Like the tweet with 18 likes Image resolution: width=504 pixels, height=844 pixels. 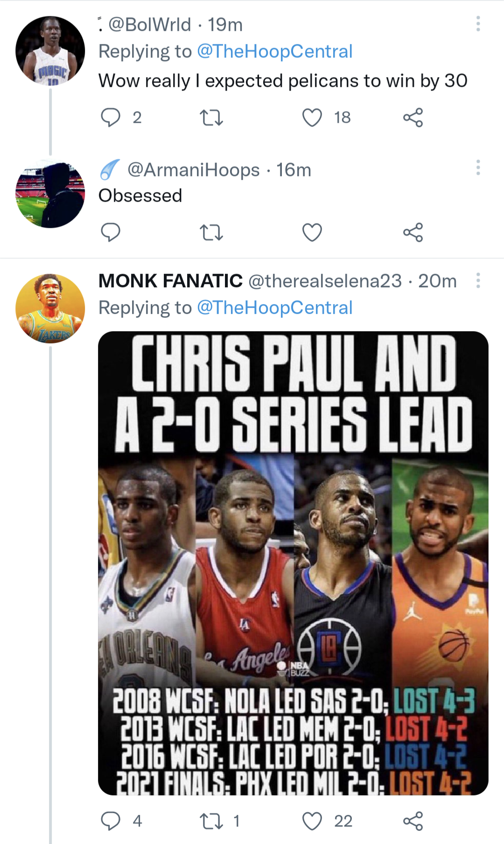pyautogui.click(x=312, y=118)
